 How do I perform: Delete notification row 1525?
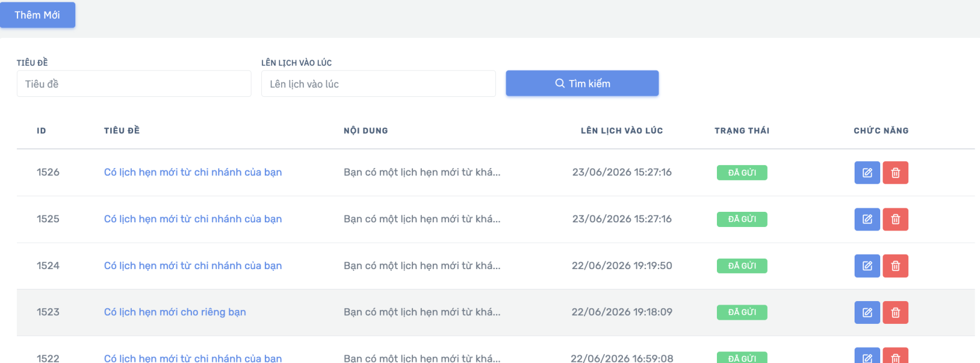(895, 219)
